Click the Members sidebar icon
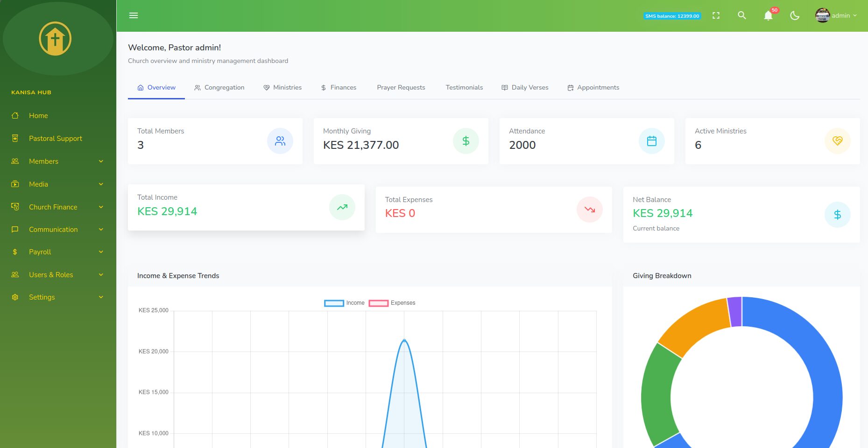The width and height of the screenshot is (868, 448). (x=15, y=161)
